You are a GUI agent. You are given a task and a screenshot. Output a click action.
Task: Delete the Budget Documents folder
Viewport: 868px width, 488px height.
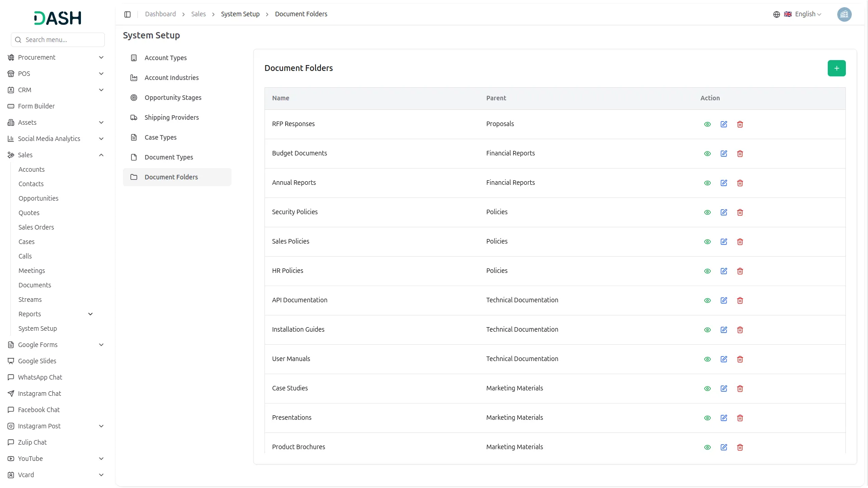pos(740,154)
